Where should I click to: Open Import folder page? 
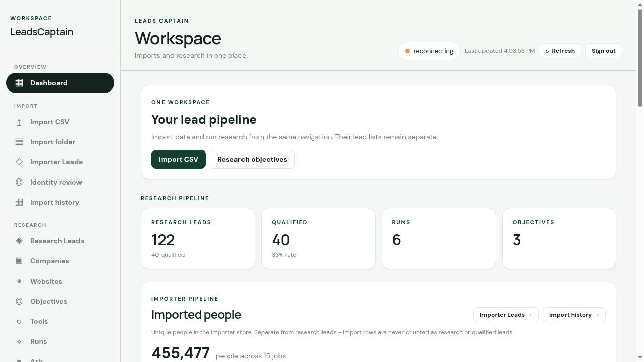coord(60,142)
